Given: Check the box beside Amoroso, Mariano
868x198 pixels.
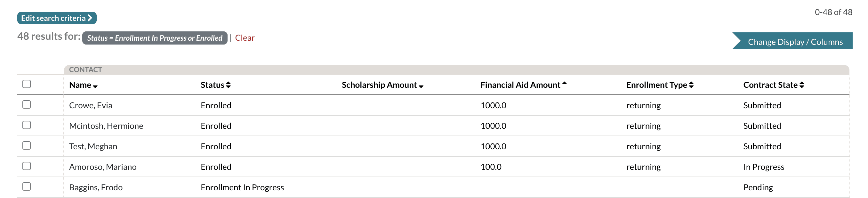Looking at the screenshot, I should click(x=27, y=166).
